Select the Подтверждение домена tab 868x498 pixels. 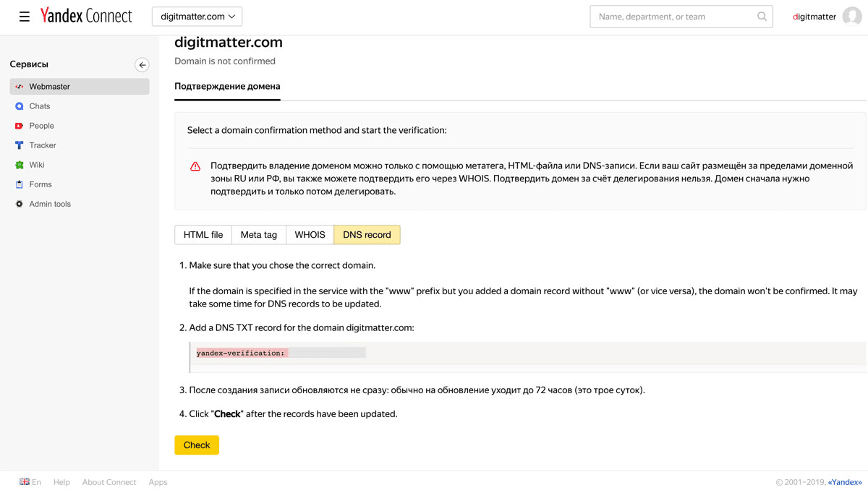(227, 86)
